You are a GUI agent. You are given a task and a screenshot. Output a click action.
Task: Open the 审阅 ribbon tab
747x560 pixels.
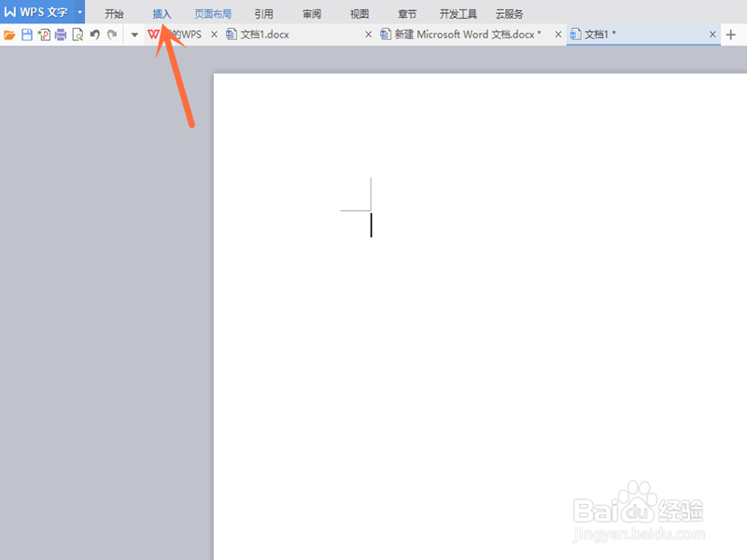[312, 14]
